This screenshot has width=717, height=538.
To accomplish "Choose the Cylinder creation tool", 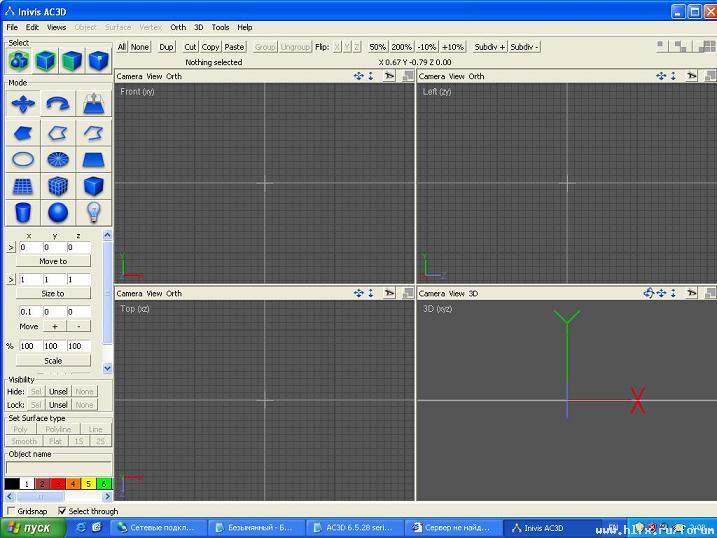I will click(x=22, y=212).
